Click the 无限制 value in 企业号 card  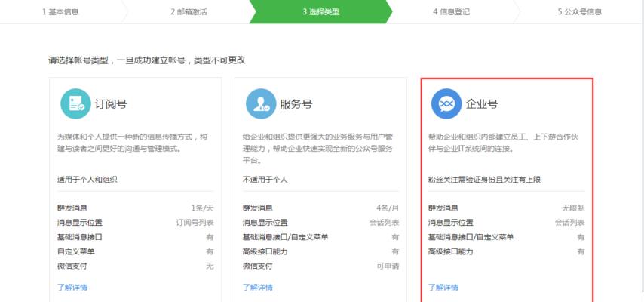(x=573, y=208)
